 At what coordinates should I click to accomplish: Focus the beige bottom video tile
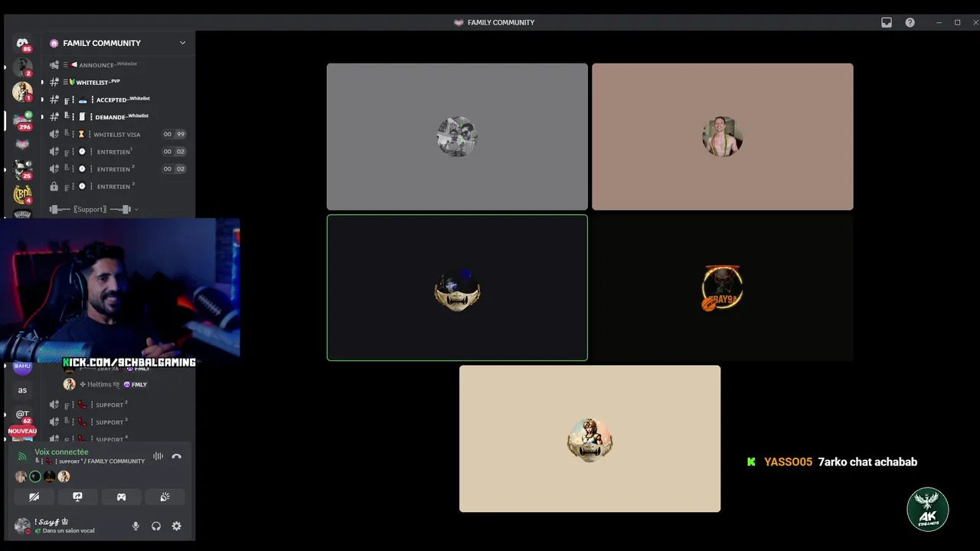pyautogui.click(x=590, y=439)
